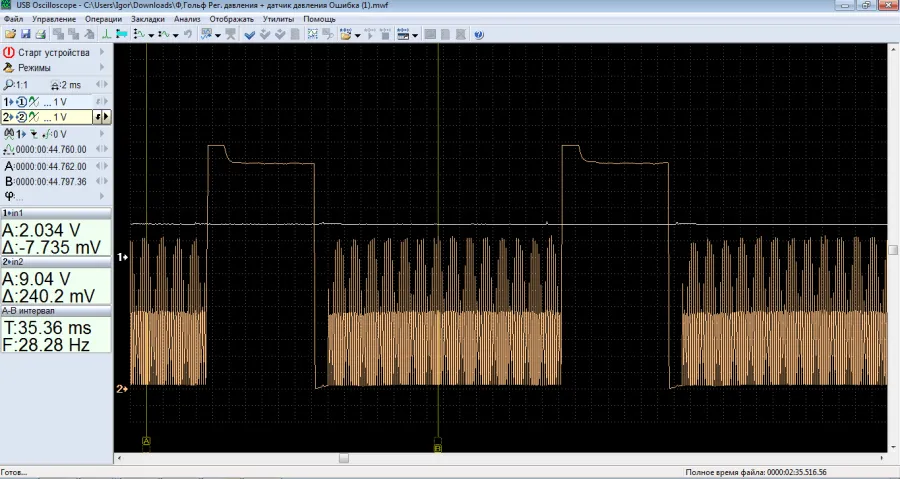Click stepper arrows beside 2 ms time base

(x=102, y=85)
